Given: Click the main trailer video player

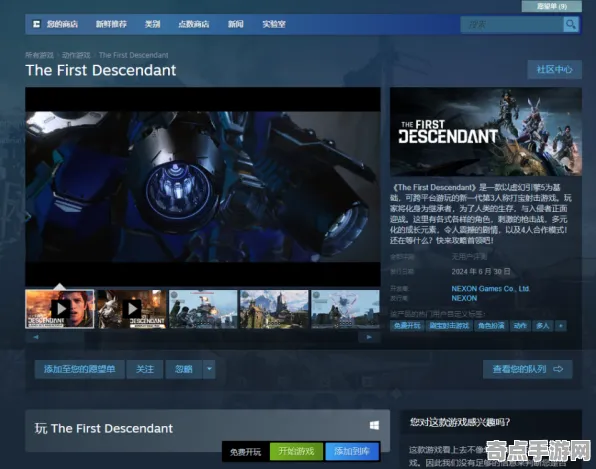Looking at the screenshot, I should 203,187.
